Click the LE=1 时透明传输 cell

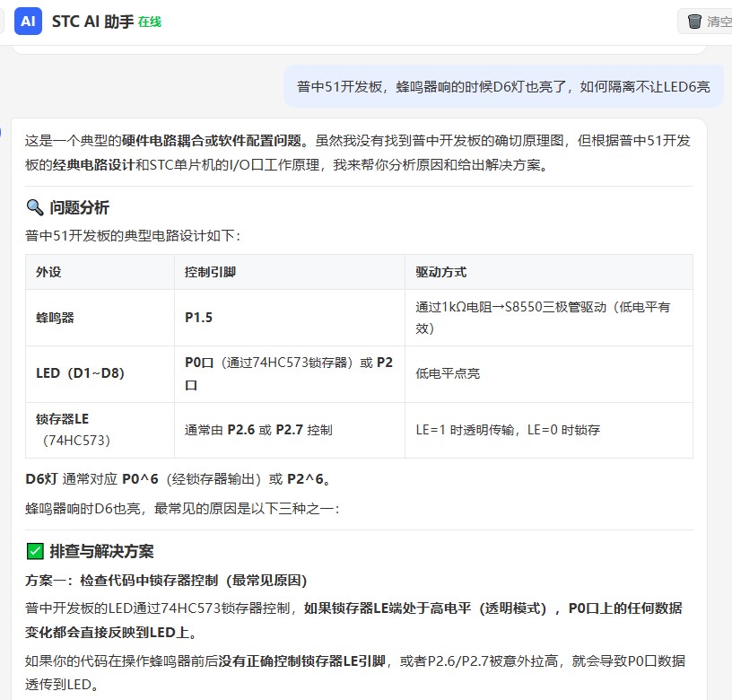click(548, 430)
